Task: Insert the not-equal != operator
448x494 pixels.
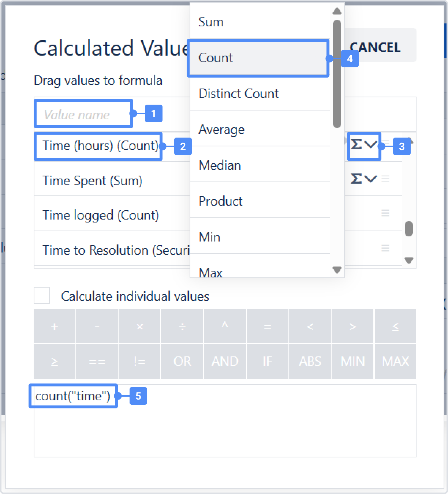Action: point(139,362)
